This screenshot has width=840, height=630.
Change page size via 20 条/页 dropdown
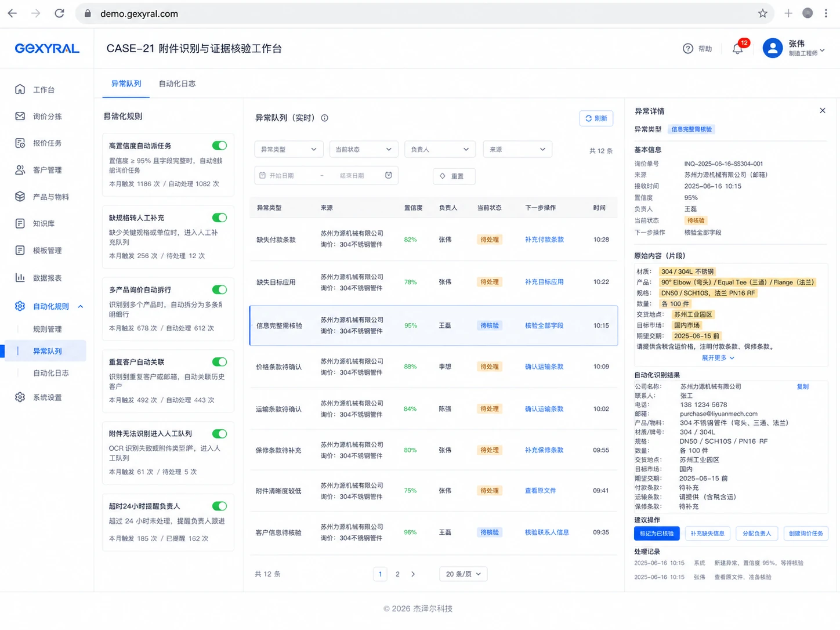tap(464, 574)
